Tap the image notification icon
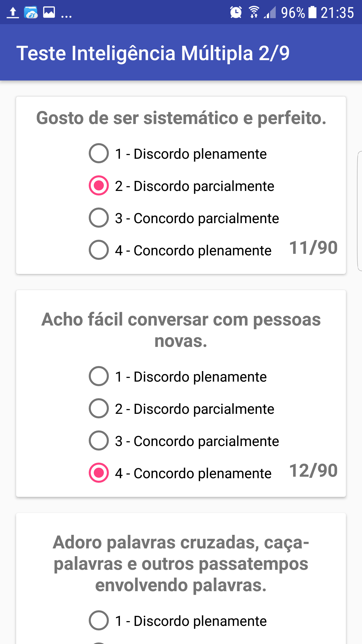 [x=49, y=12]
